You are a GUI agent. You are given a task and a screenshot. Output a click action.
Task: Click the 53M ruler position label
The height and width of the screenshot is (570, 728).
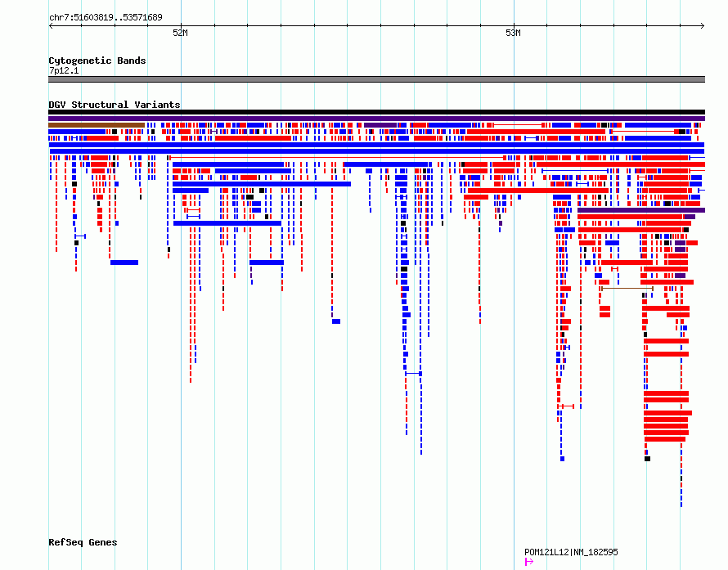[513, 33]
